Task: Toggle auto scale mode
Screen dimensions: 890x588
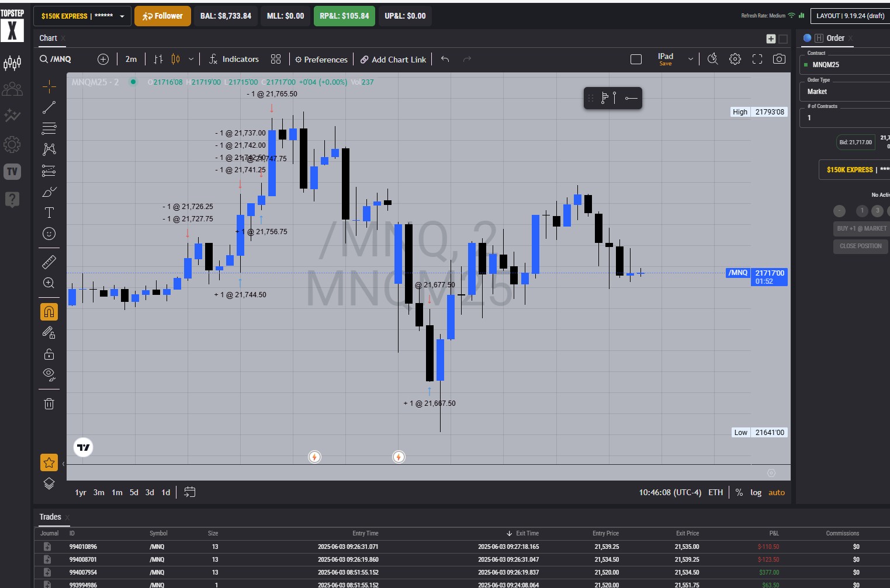Action: (x=777, y=492)
